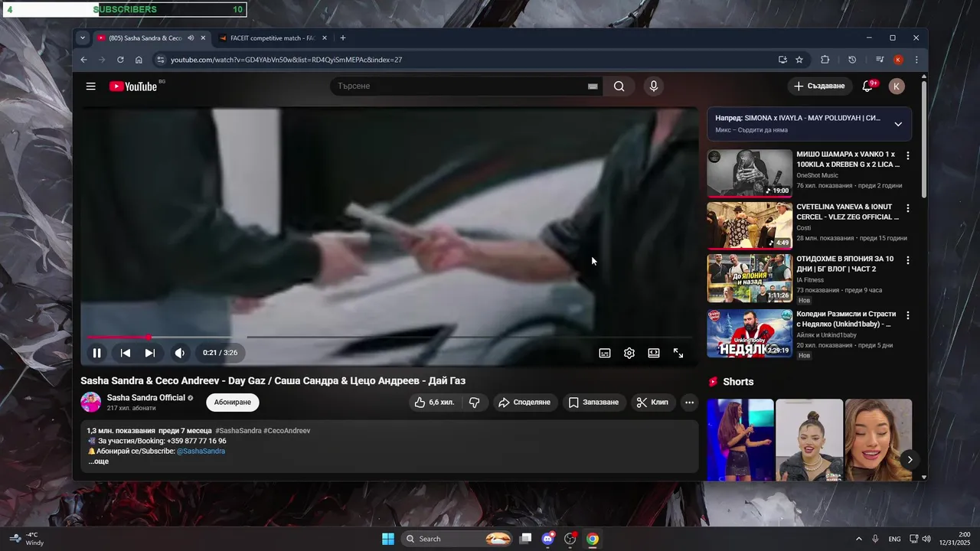Open Chrome media controls icon
Viewport: 980px width, 551px height.
(880, 60)
